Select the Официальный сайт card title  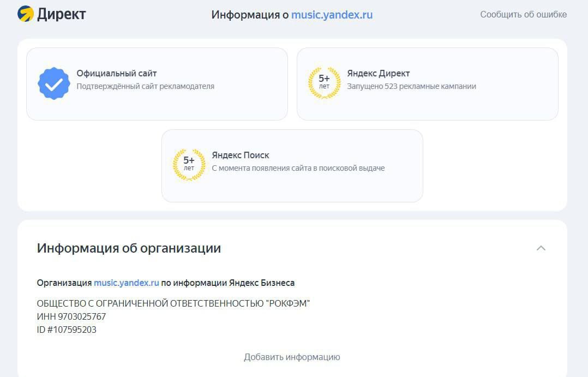coord(117,73)
